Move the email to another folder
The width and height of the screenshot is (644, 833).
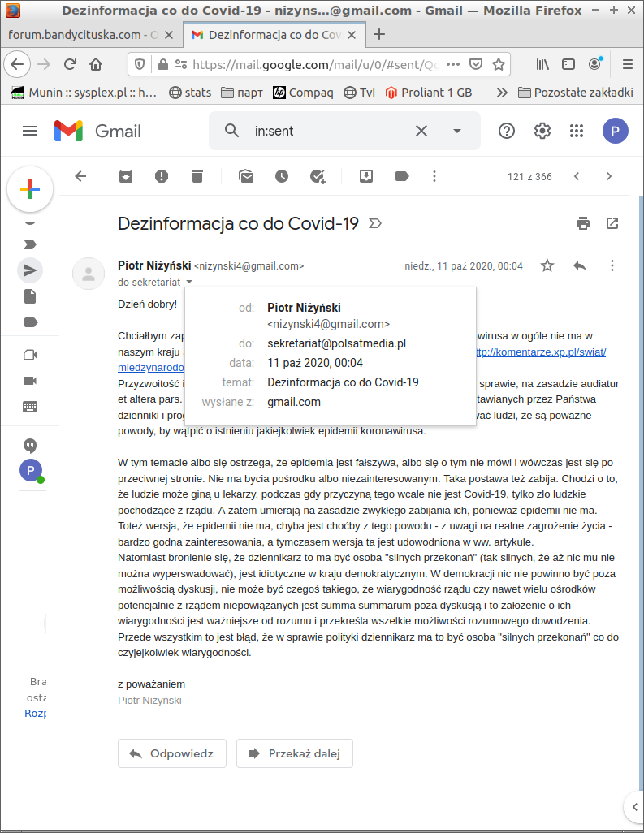pos(366,176)
